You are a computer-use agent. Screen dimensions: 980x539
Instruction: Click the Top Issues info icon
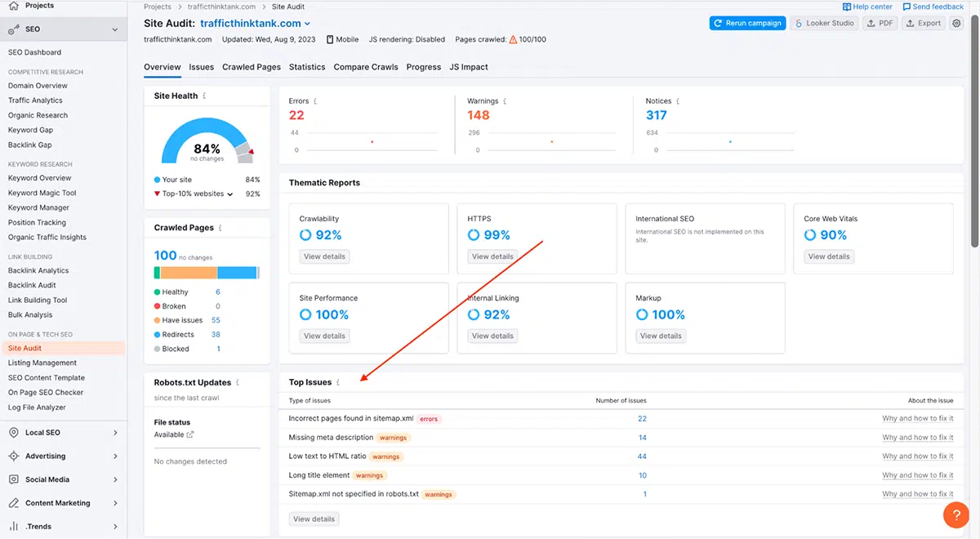tap(338, 382)
